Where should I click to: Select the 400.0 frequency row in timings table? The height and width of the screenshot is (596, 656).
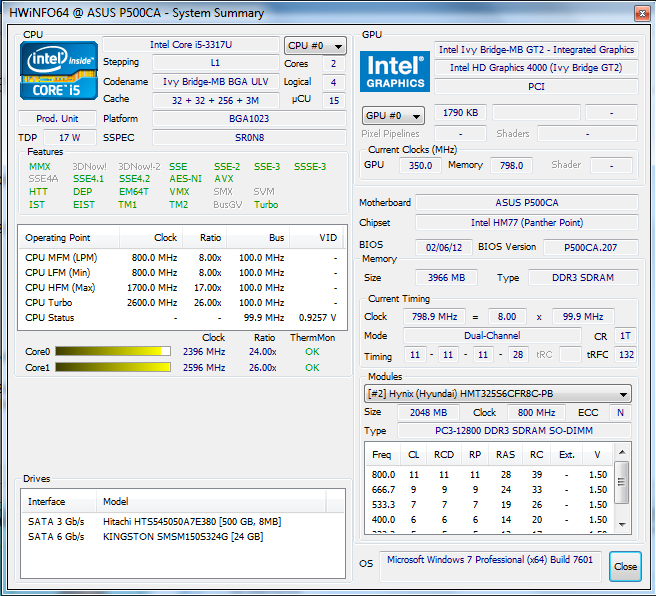coord(489,520)
